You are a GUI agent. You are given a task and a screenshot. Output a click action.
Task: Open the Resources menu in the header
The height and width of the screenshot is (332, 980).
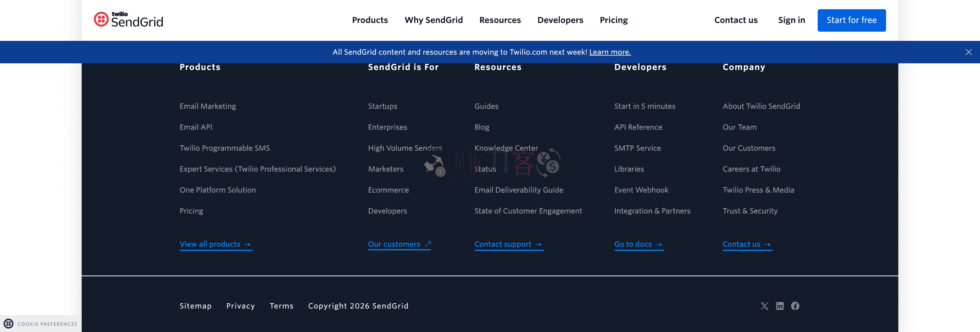(x=500, y=20)
